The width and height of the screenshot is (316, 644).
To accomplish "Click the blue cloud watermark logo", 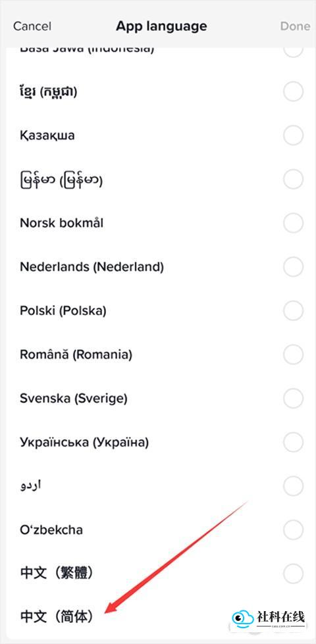I will [243, 618].
